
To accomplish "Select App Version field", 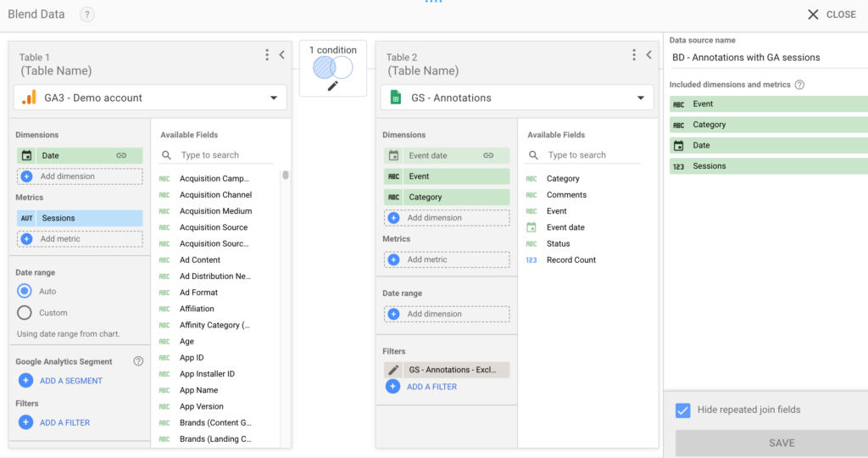I will pyautogui.click(x=202, y=406).
